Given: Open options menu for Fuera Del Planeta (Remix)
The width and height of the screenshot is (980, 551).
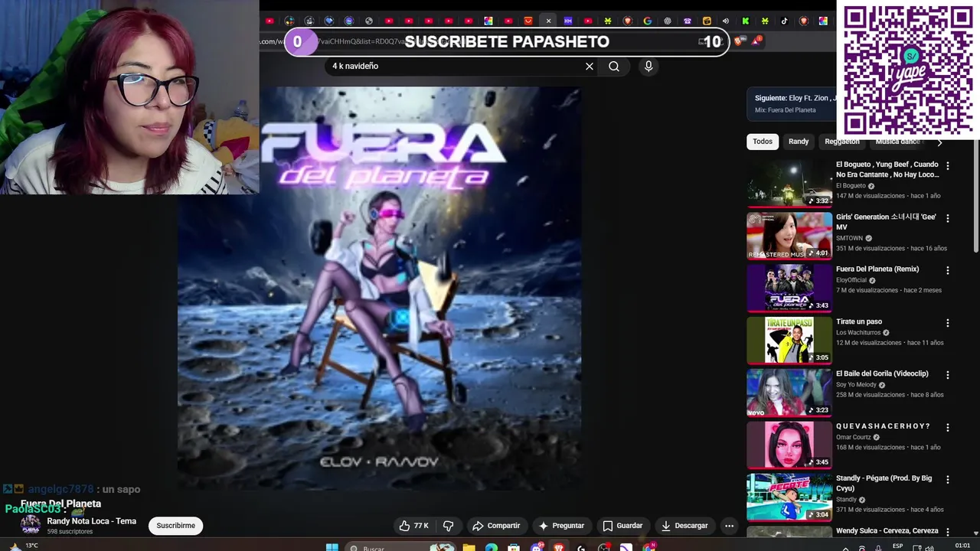Looking at the screenshot, I should (948, 270).
